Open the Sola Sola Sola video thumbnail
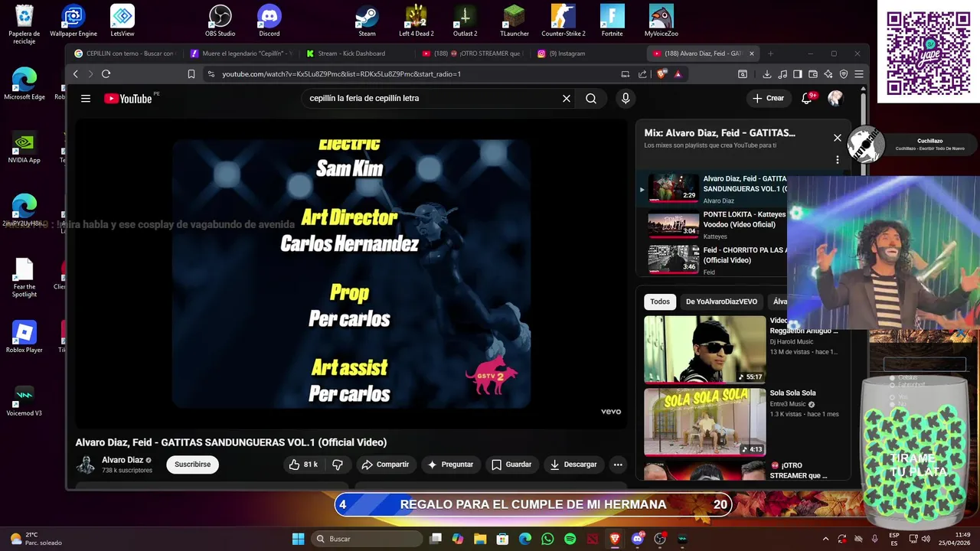Viewport: 980px width, 551px height. click(704, 422)
